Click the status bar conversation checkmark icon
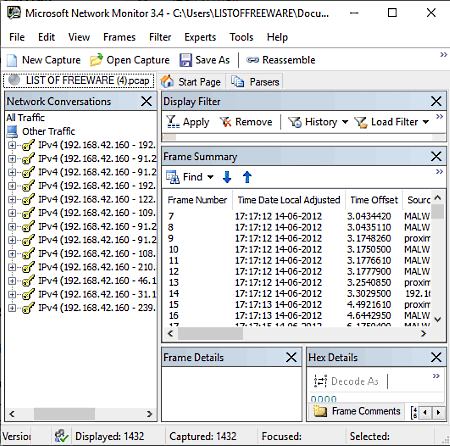Image resolution: width=450 pixels, height=446 pixels. (62, 436)
